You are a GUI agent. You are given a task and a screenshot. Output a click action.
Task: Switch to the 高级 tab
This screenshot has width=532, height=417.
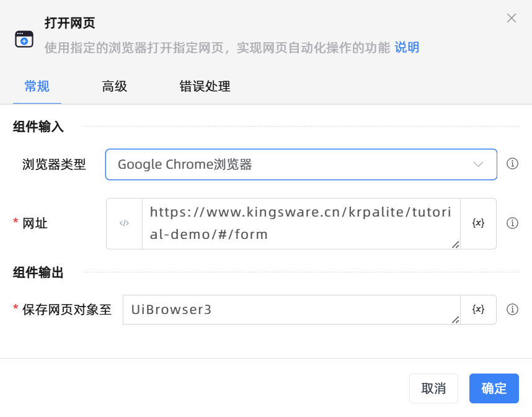pos(115,87)
